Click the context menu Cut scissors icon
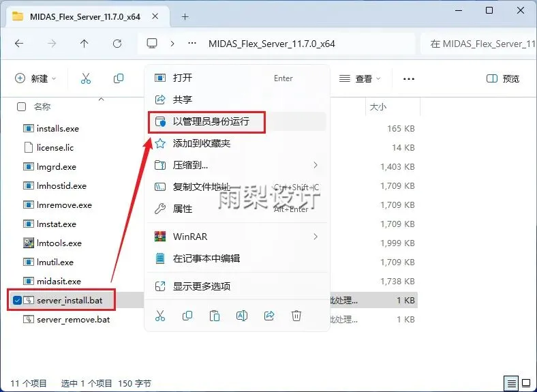The width and height of the screenshot is (537, 392). pyautogui.click(x=160, y=316)
